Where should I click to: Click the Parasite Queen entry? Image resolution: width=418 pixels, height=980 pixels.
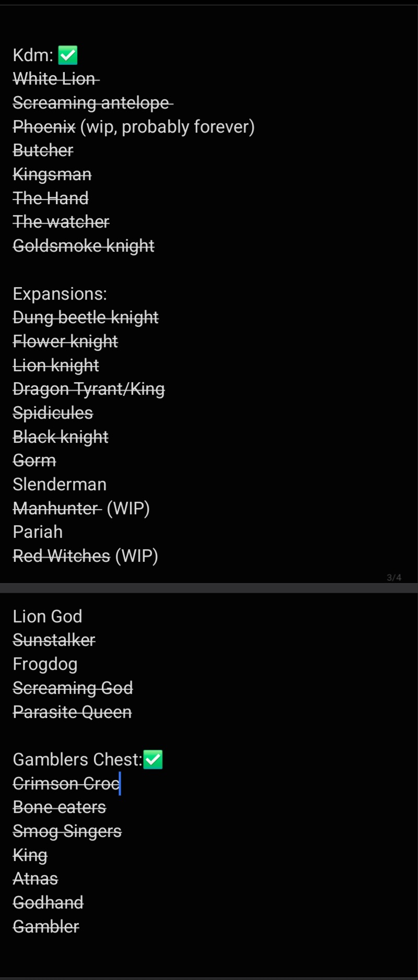72,712
